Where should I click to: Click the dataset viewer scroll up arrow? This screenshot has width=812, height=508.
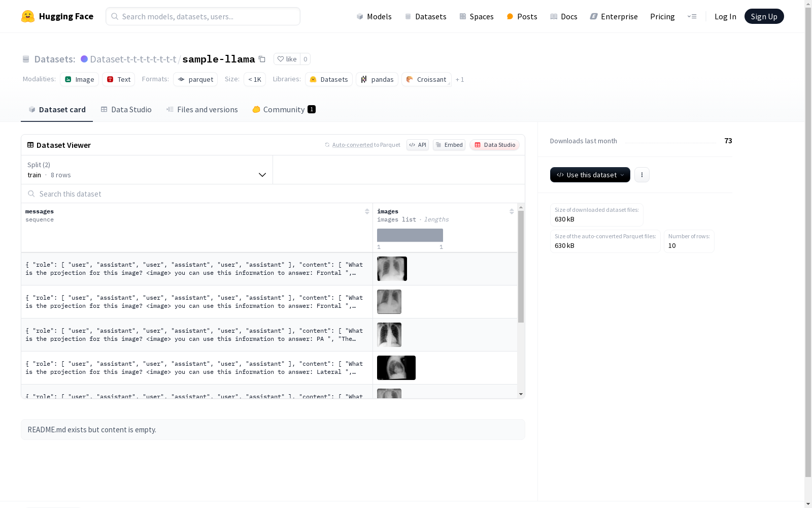click(x=521, y=207)
